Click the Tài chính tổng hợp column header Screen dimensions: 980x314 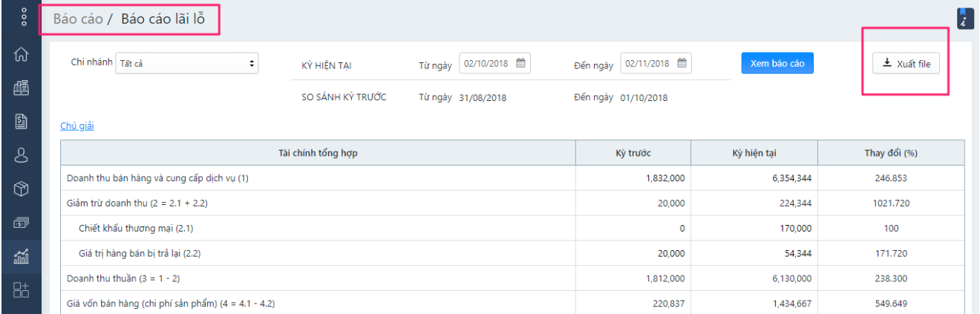click(318, 153)
